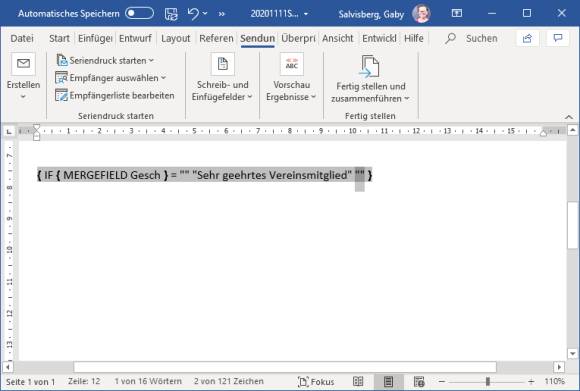Screen dimensions: 580x391
Task: Click the zoom out minus button
Action: [x=442, y=381]
